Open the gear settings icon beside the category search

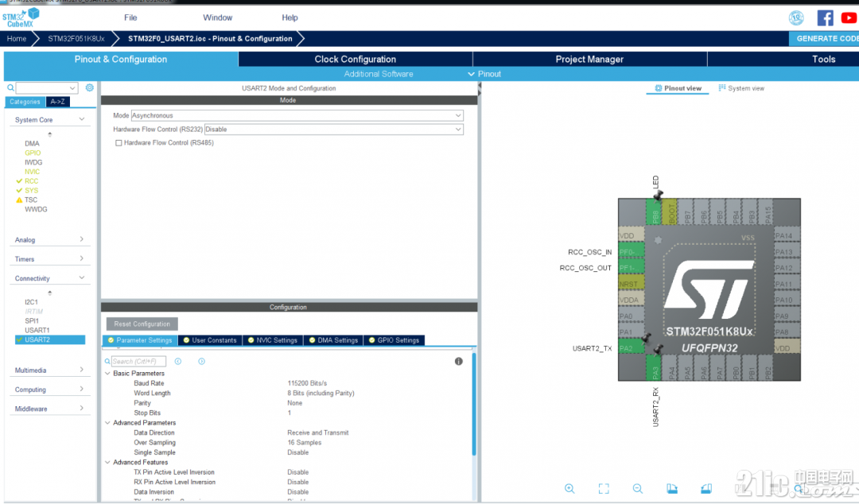[89, 87]
